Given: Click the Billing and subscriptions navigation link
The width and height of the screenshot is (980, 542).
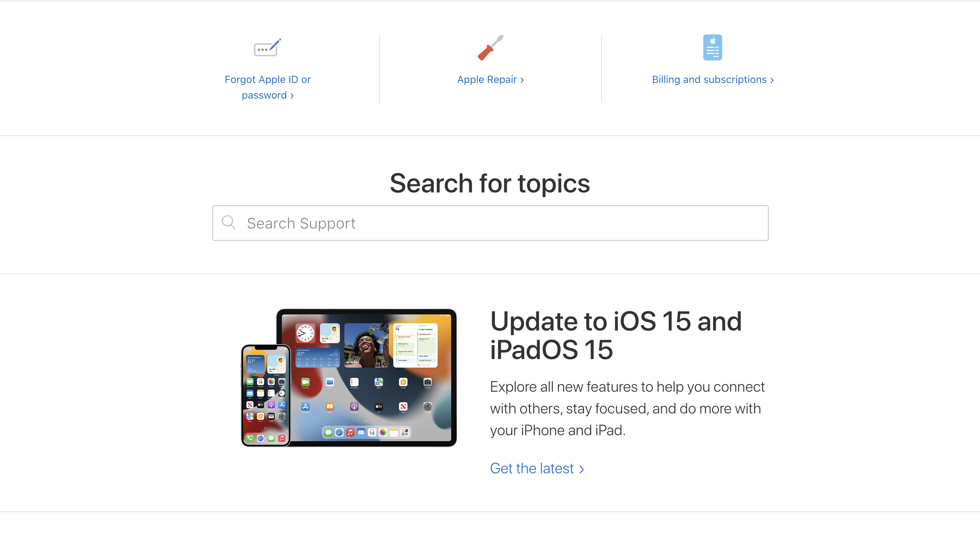Looking at the screenshot, I should pyautogui.click(x=710, y=80).
